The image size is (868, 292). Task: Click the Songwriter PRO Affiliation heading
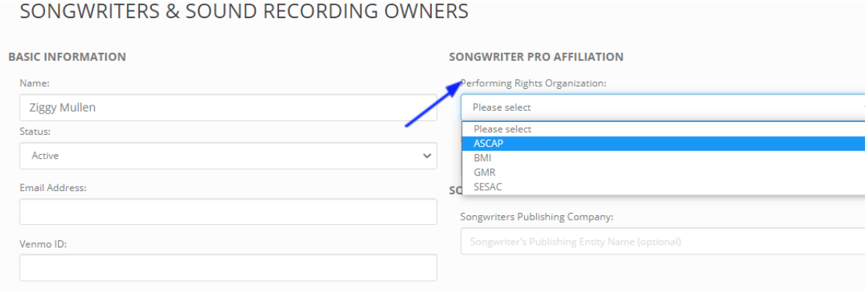[536, 56]
